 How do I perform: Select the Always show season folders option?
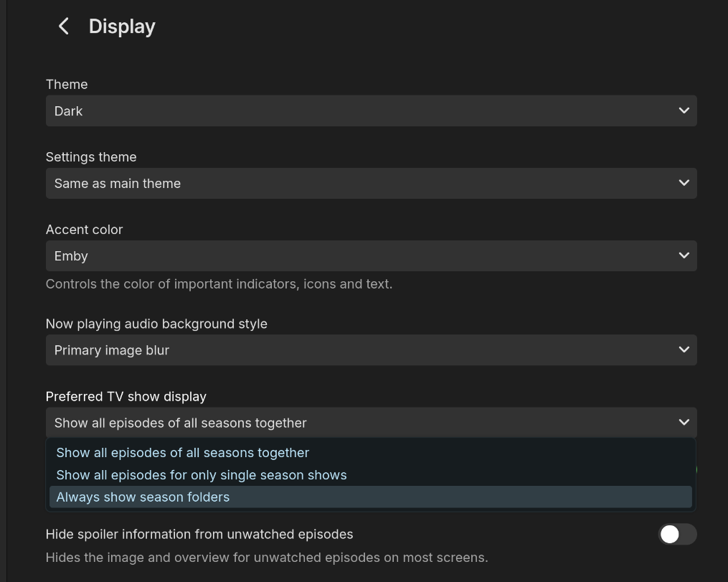point(143,497)
